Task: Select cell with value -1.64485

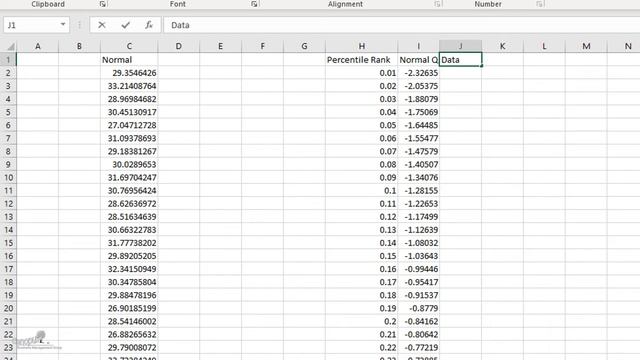Action: (x=418, y=125)
